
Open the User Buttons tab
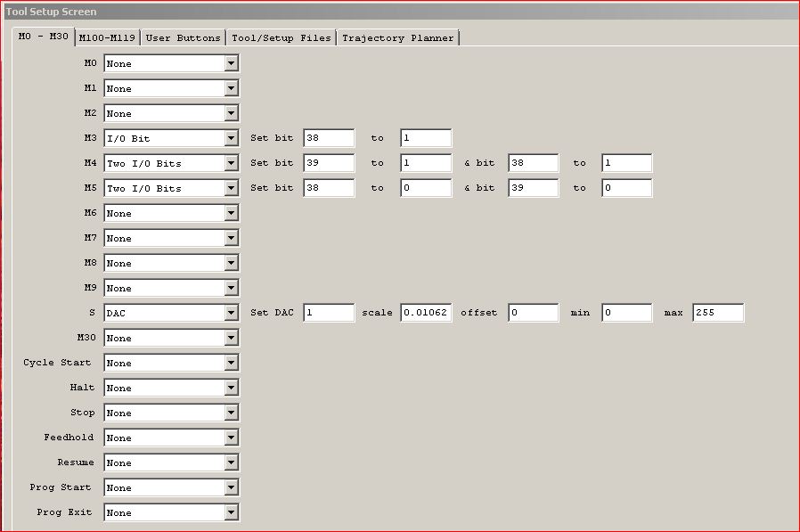(183, 37)
